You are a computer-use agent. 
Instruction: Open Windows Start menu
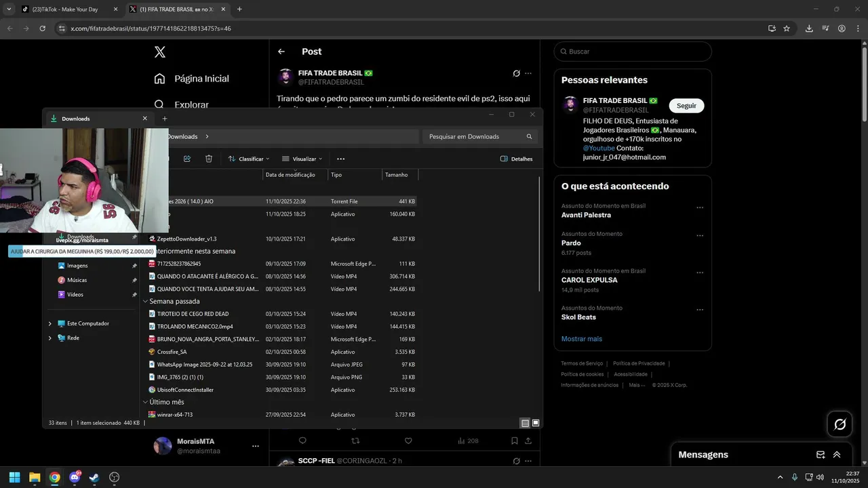click(x=14, y=477)
